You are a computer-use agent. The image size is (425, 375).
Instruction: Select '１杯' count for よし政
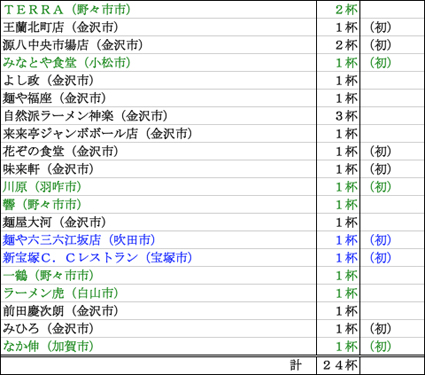click(346, 80)
